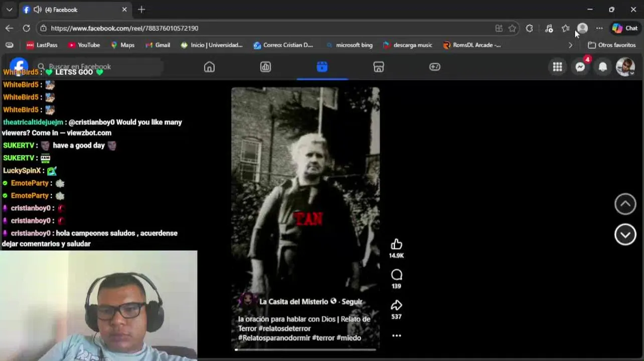This screenshot has width=644, height=361.
Task: Open the split screen icon in address bar
Action: click(499, 28)
